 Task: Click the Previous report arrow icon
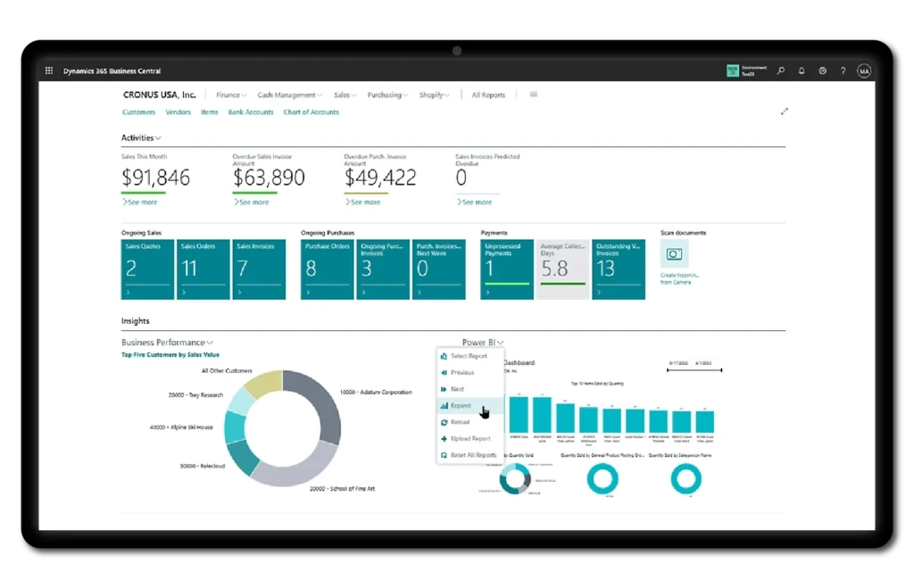pos(444,372)
